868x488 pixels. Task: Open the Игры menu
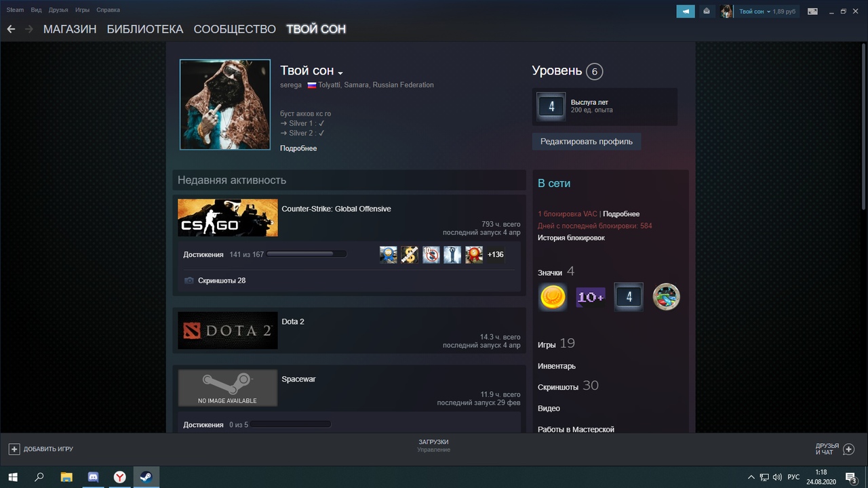click(x=82, y=10)
